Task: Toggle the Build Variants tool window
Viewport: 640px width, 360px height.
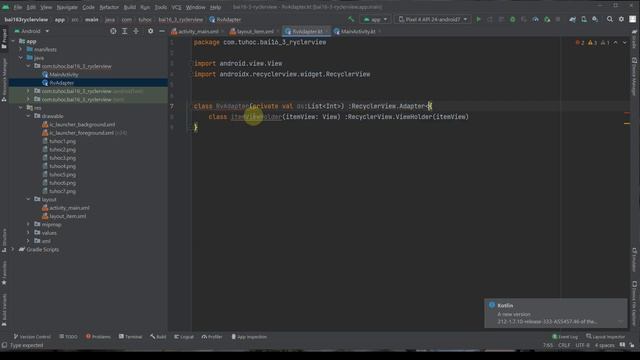Action: tap(4, 310)
